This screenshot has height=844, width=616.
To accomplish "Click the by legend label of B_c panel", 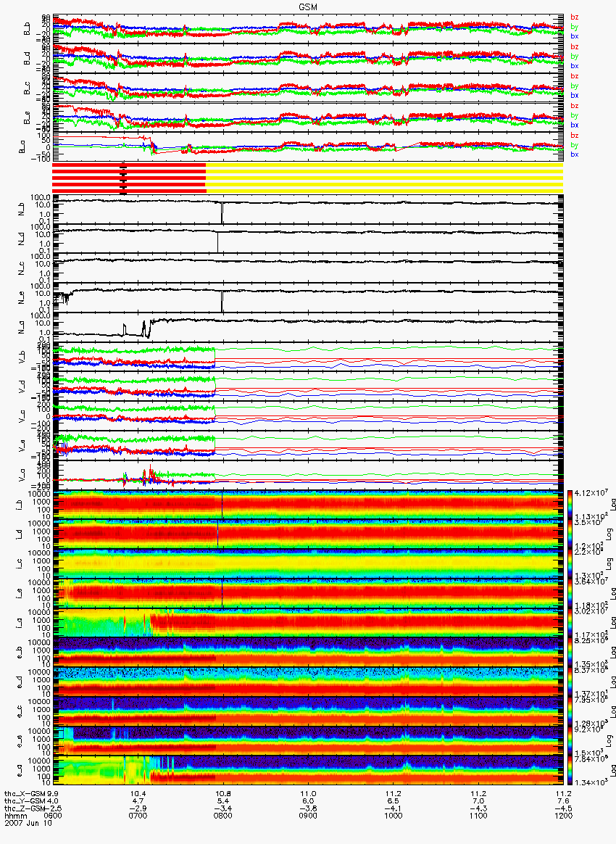I will point(575,86).
